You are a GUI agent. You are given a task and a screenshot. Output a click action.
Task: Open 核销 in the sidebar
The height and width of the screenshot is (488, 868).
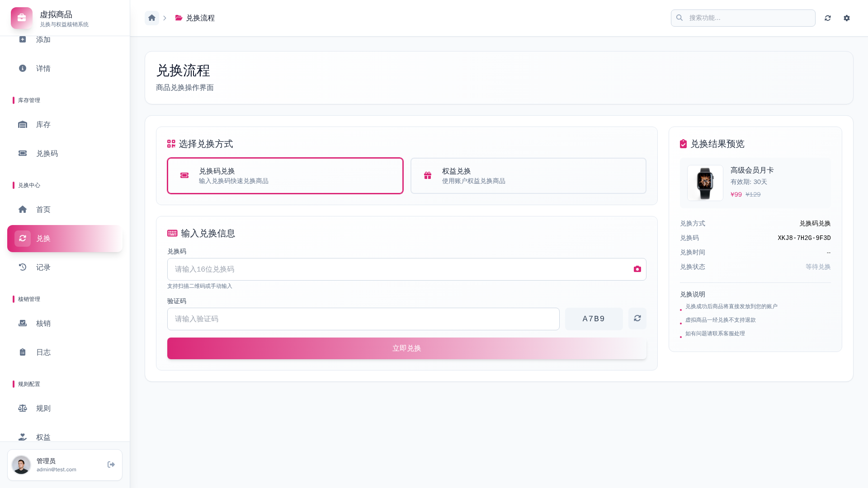click(x=43, y=324)
